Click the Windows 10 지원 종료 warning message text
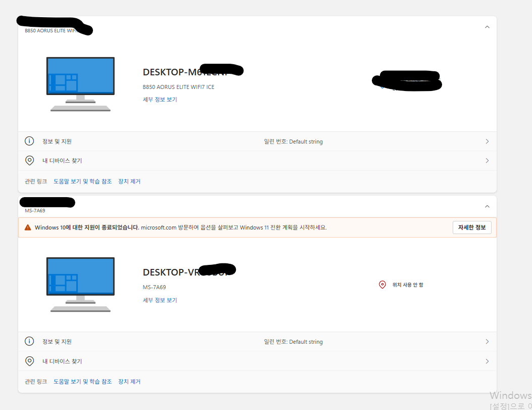The width and height of the screenshot is (532, 410). 181,227
